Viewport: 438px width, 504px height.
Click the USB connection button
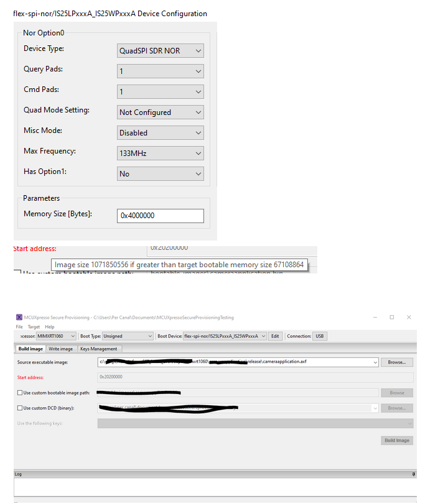[320, 336]
